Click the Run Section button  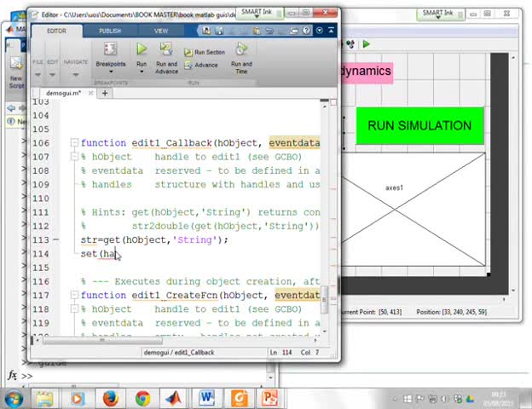point(205,52)
